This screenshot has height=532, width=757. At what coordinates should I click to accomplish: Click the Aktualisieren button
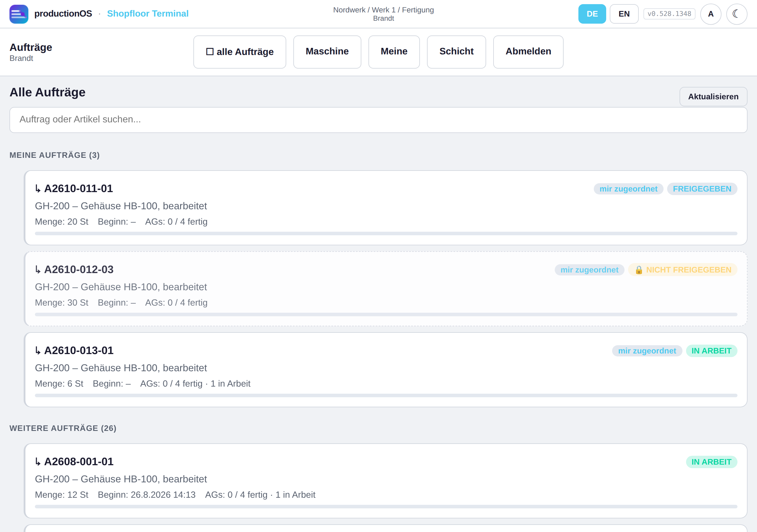pos(713,97)
